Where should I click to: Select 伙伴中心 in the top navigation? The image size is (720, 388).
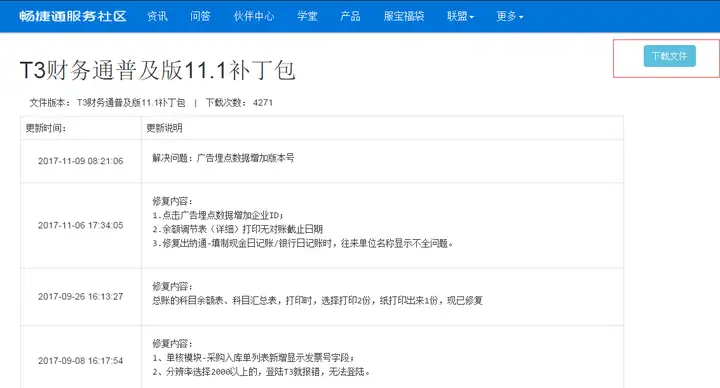(x=254, y=16)
